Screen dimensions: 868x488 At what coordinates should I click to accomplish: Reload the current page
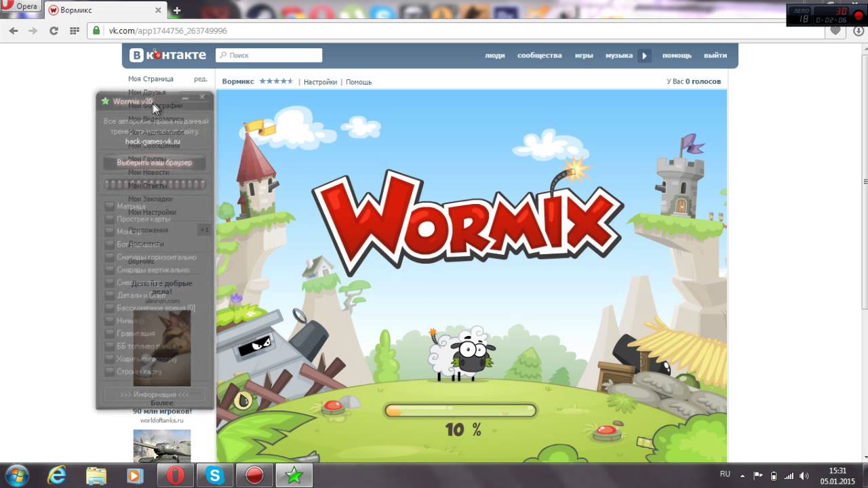(54, 31)
